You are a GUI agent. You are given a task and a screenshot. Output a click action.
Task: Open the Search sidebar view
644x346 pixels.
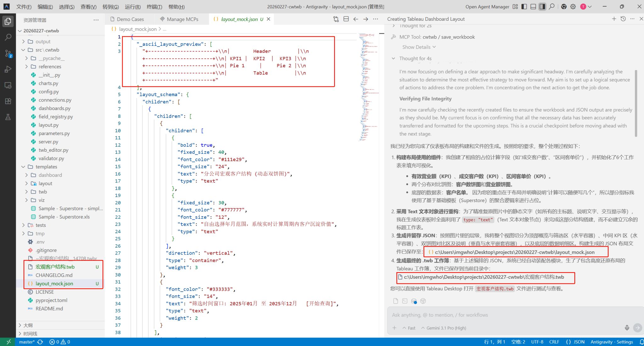[8, 37]
